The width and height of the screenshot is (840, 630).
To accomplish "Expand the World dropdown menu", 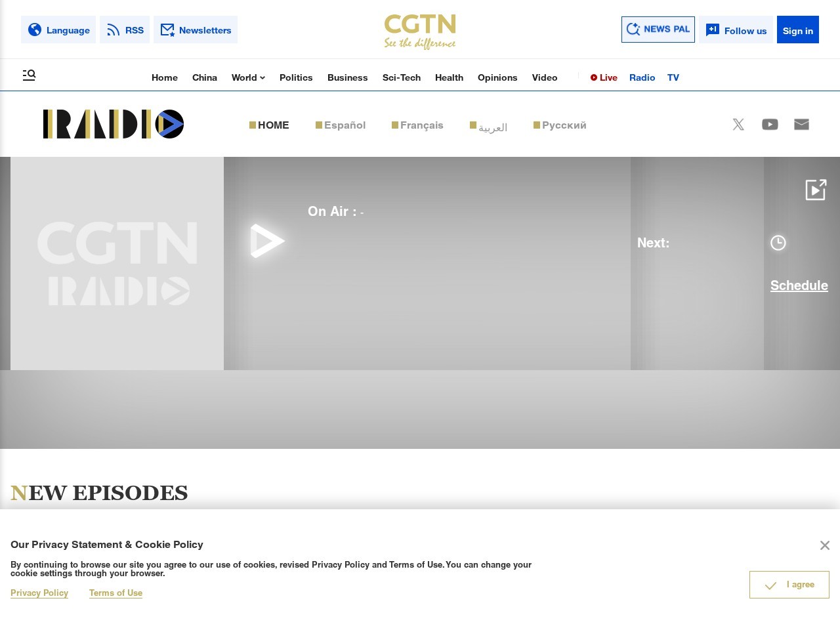I will tap(248, 77).
